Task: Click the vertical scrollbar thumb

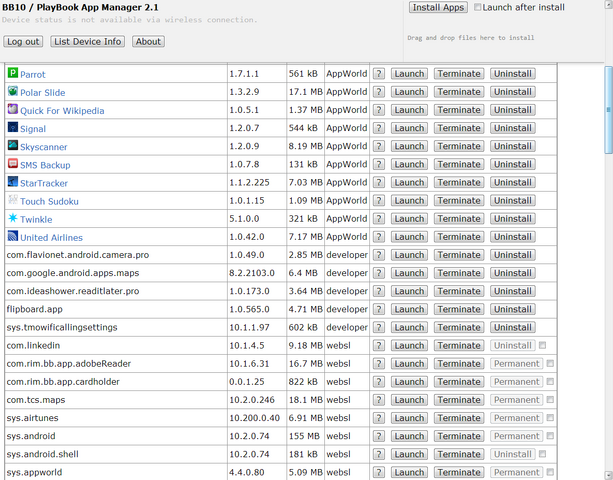Action: (608, 110)
